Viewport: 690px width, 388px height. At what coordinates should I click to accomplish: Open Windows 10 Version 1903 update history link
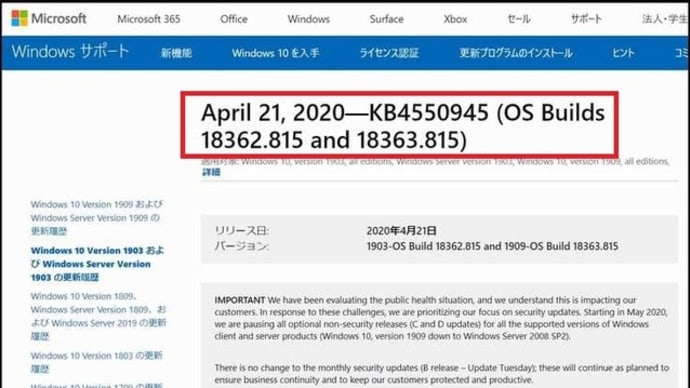[97, 264]
